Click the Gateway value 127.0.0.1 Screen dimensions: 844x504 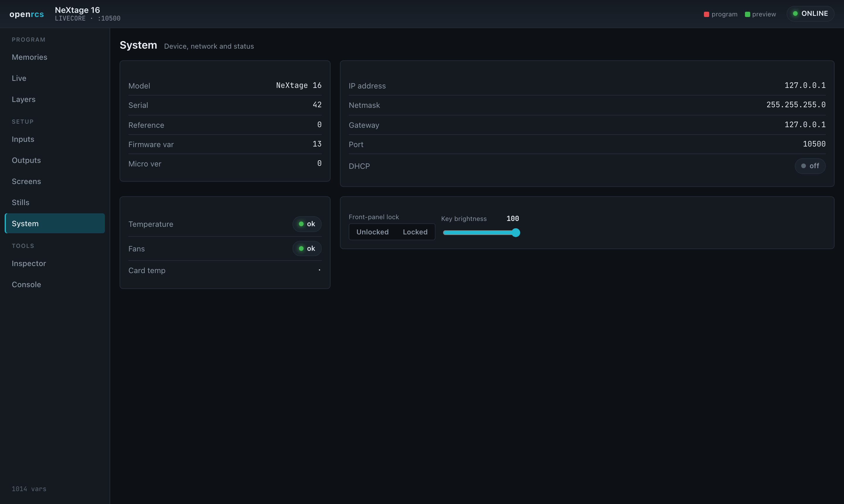pyautogui.click(x=805, y=125)
